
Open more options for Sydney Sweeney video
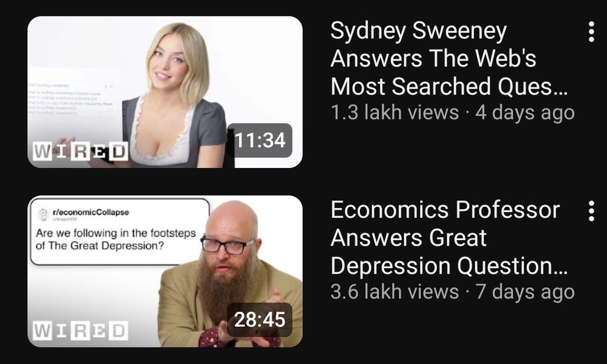pos(591,32)
